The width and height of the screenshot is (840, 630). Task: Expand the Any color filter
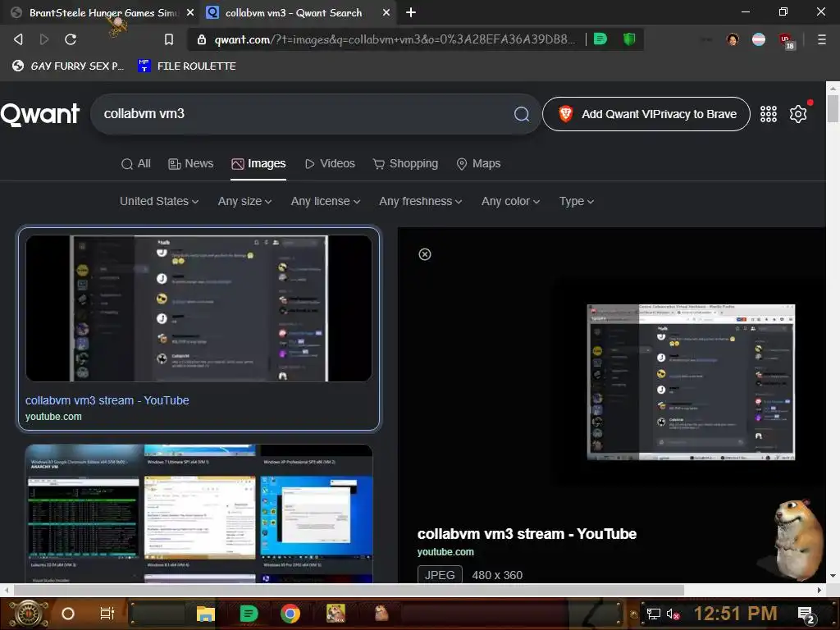(510, 202)
